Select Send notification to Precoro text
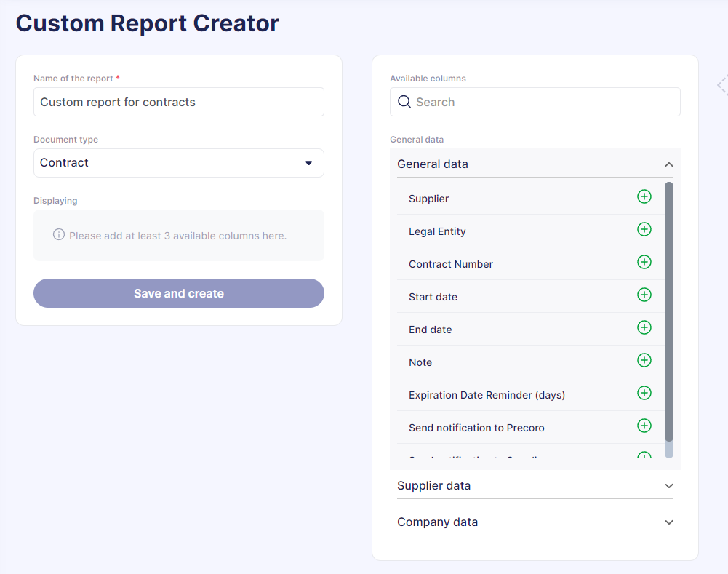This screenshot has width=728, height=574. coord(476,428)
